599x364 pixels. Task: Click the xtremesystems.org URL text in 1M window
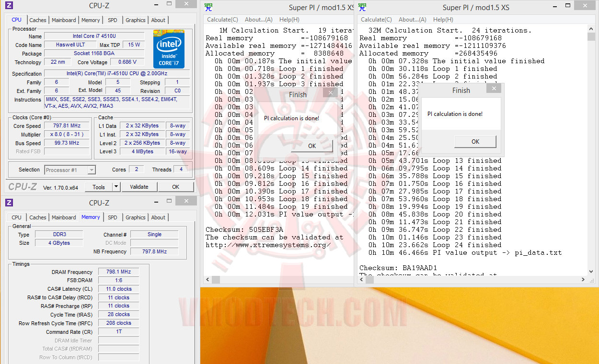[268, 245]
